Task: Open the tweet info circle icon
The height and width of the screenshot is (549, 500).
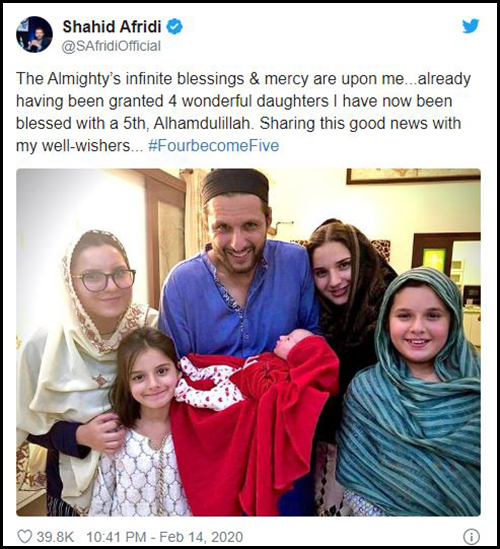Action: pos(471,536)
